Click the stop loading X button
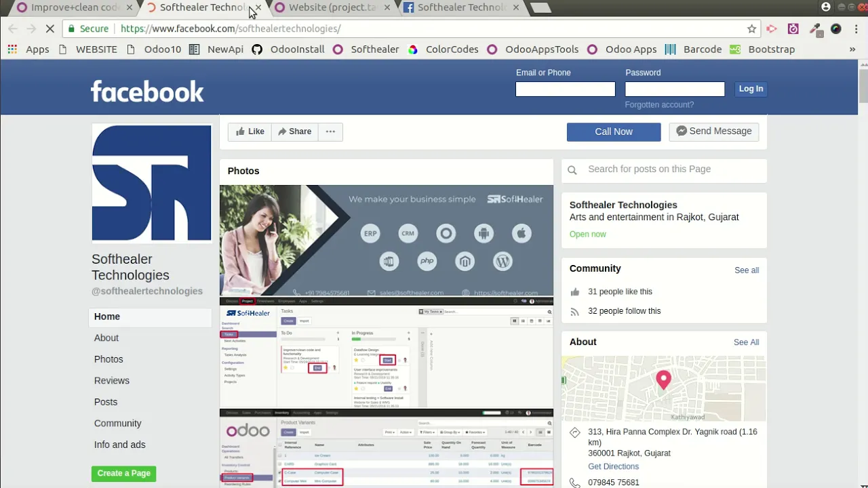This screenshot has width=868, height=488. point(51,28)
